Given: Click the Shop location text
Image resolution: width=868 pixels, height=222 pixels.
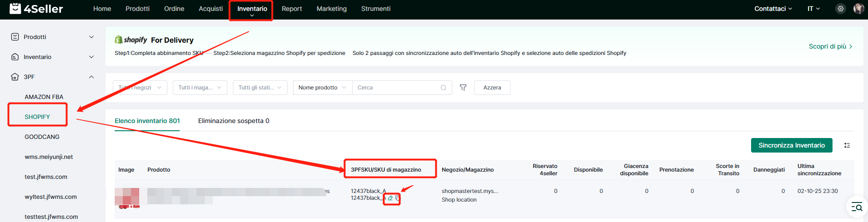Looking at the screenshot, I should pyautogui.click(x=459, y=200).
